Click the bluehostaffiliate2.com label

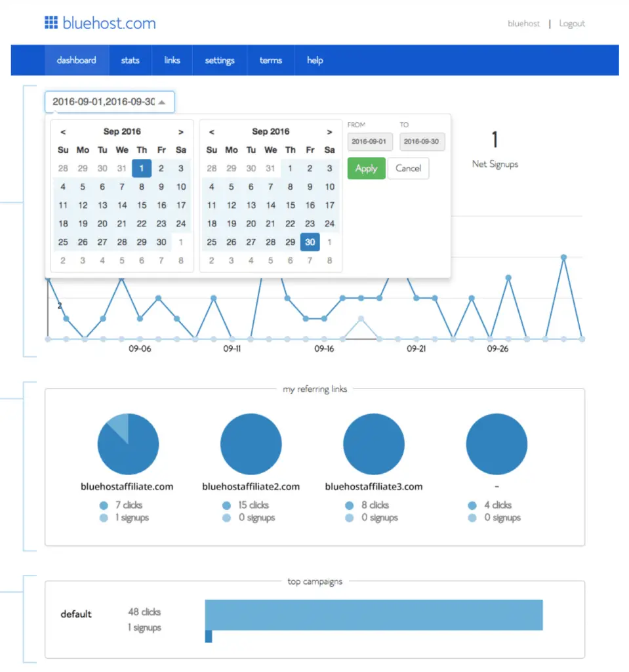pos(251,486)
